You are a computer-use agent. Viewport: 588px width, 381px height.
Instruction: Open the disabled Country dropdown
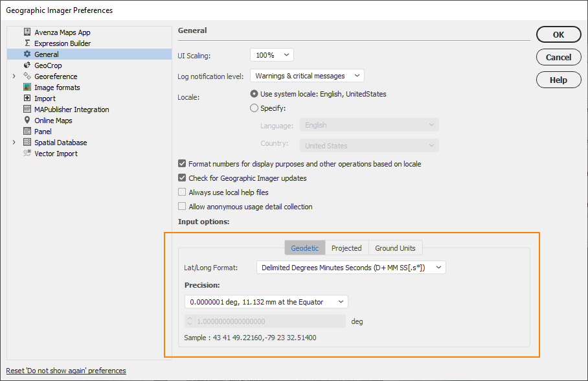[369, 146]
